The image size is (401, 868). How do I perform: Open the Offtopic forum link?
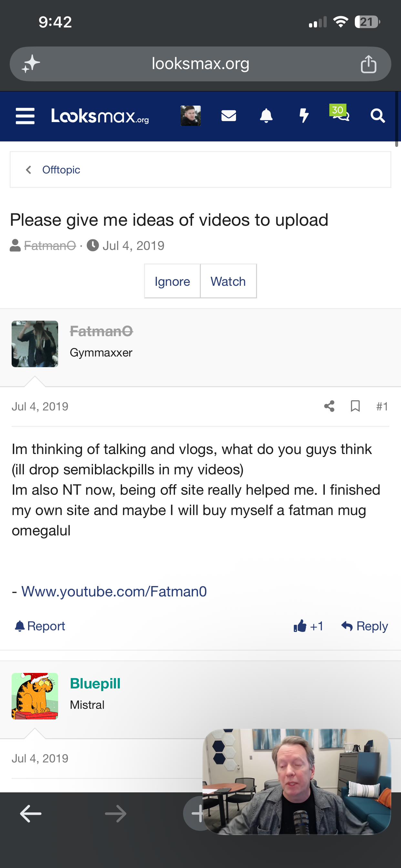pyautogui.click(x=61, y=170)
